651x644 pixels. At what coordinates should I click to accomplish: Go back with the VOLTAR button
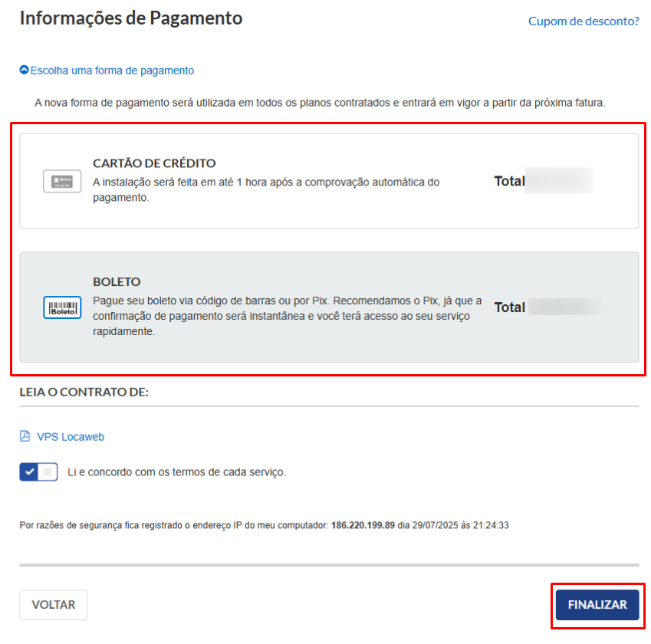(x=54, y=605)
